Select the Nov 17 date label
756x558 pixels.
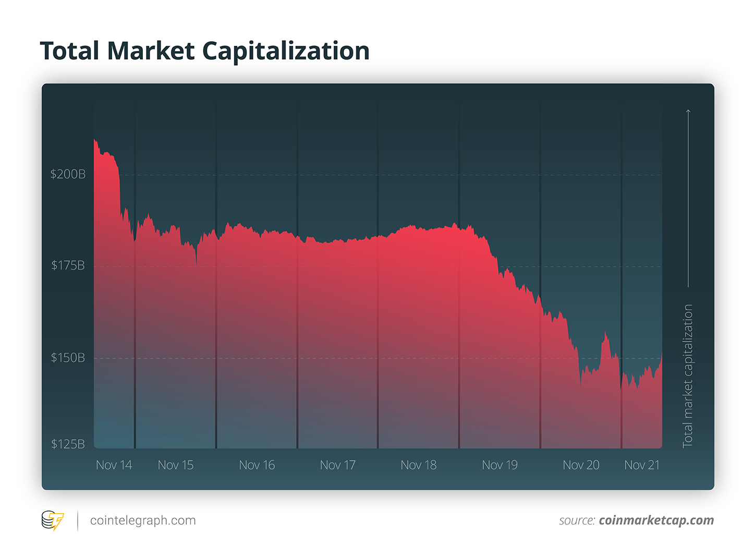(x=338, y=465)
